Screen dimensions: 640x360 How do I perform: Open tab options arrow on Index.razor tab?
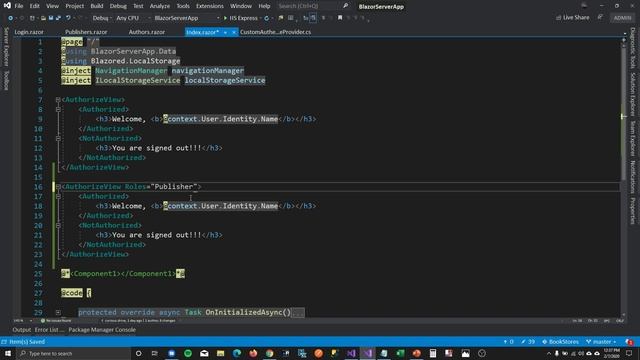click(x=225, y=32)
